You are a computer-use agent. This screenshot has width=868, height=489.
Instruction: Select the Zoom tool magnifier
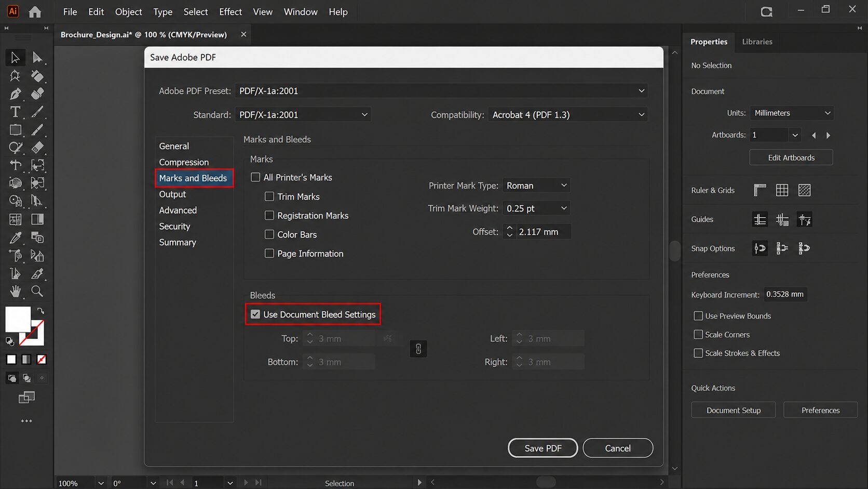pos(37,292)
